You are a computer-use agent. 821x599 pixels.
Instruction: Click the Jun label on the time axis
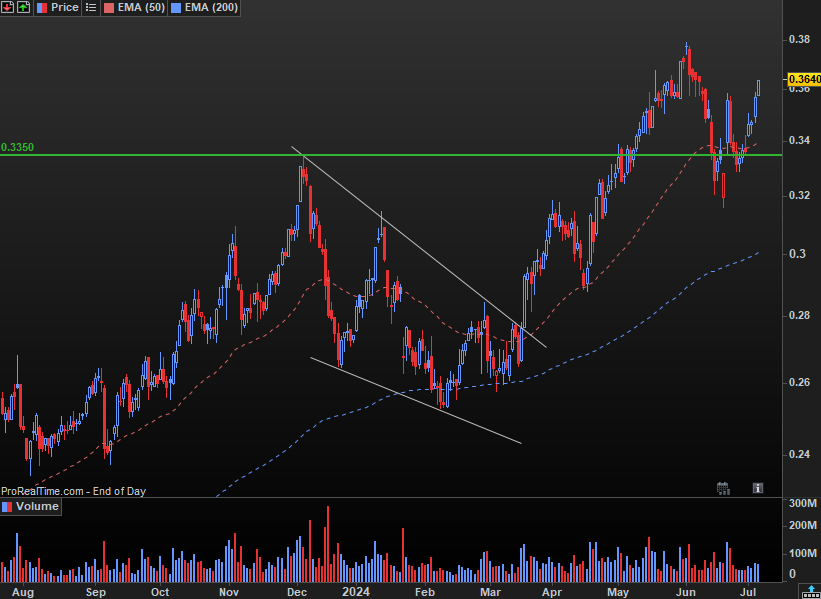(x=685, y=592)
